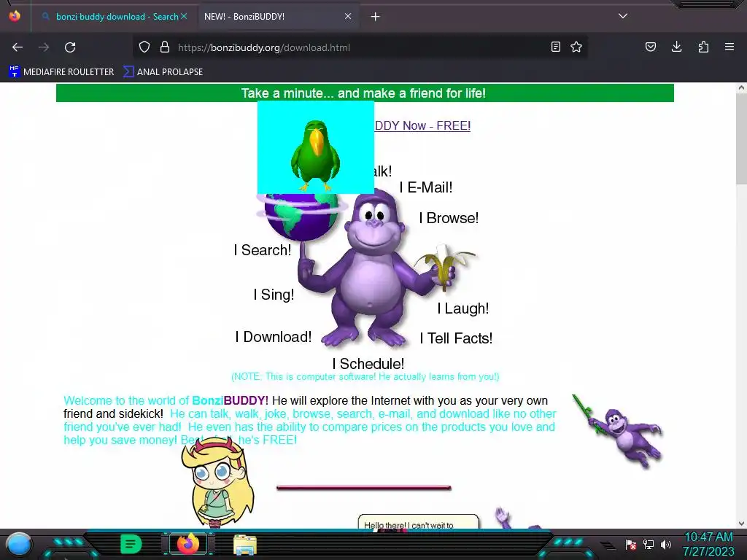Click the site padlock security icon
The width and height of the screenshot is (747, 560).
[x=165, y=47]
